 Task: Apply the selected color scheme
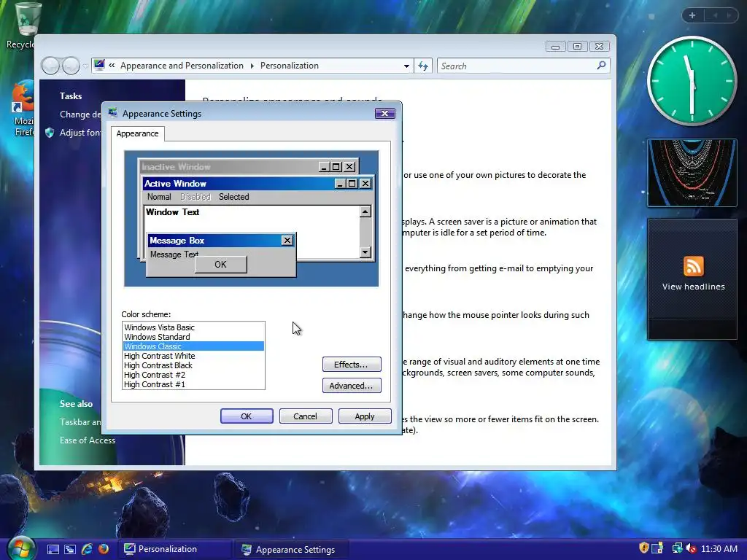[365, 416]
